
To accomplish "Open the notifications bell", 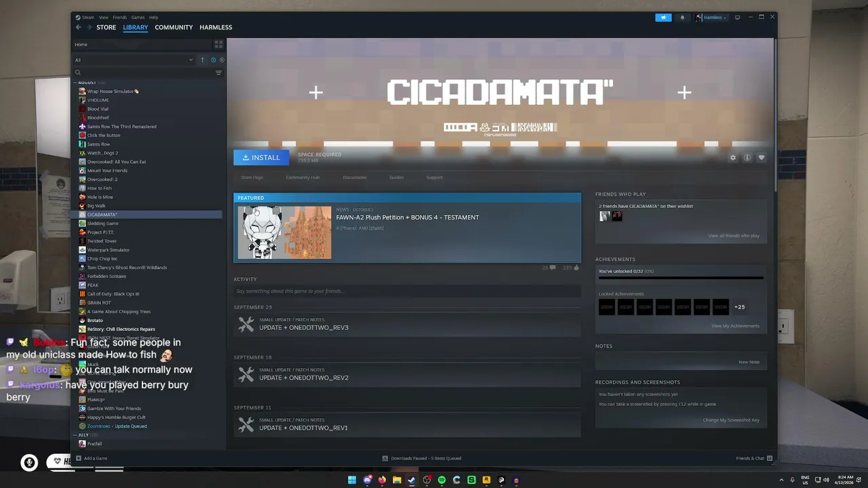I will [x=682, y=18].
